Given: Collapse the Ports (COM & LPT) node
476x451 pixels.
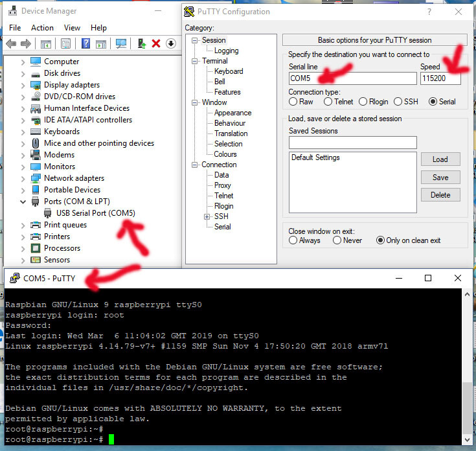Looking at the screenshot, I should [23, 202].
